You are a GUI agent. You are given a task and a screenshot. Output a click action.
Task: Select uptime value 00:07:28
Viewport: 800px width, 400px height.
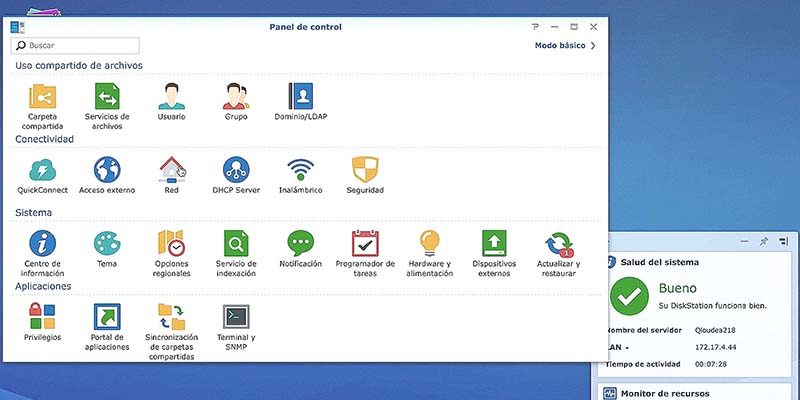(711, 364)
